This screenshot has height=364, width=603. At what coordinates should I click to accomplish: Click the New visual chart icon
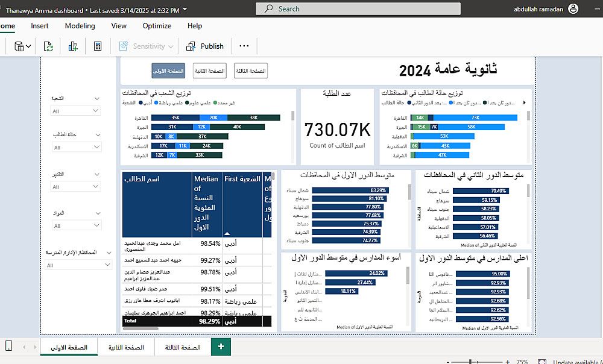[x=73, y=46]
